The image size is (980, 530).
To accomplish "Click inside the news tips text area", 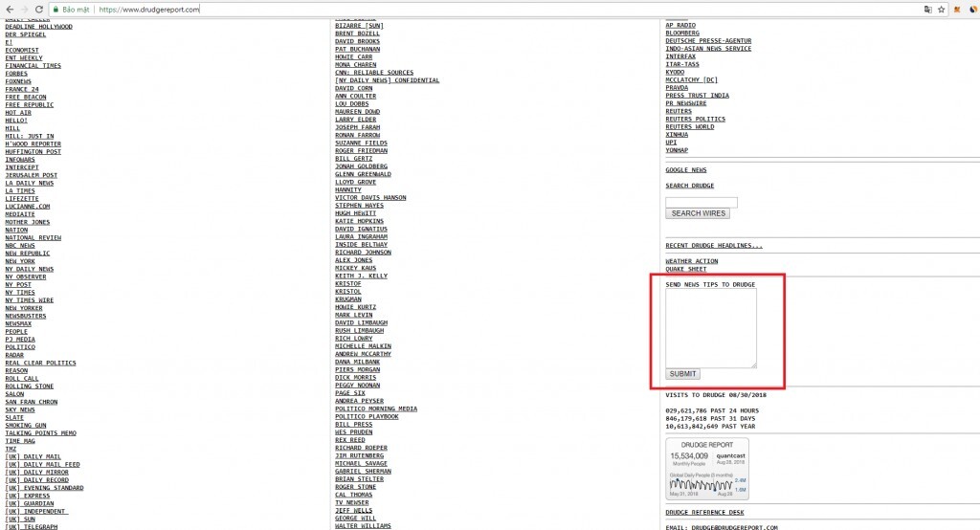I will click(x=710, y=328).
